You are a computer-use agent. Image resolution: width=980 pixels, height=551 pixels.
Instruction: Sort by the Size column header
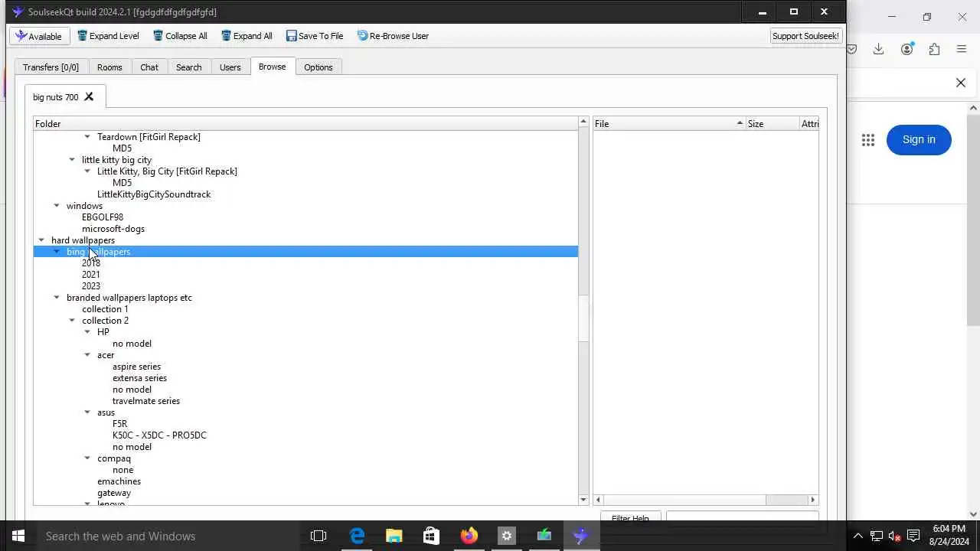[x=773, y=124]
